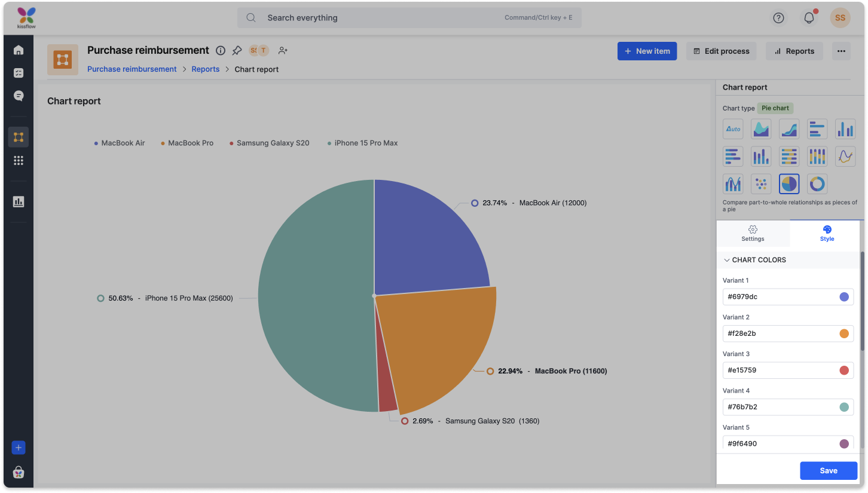Select the line chart type
This screenshot has height=493, width=868.
845,157
